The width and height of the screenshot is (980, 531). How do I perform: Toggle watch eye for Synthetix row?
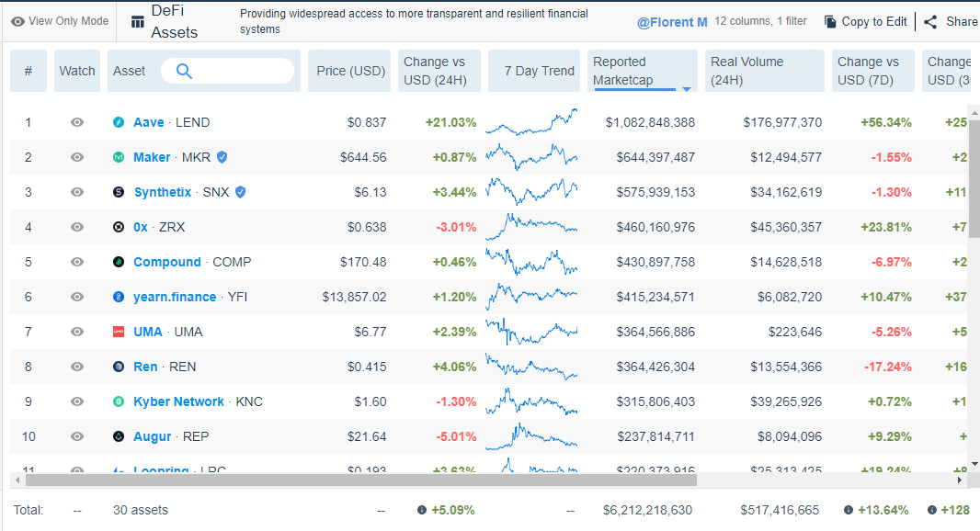coord(77,192)
